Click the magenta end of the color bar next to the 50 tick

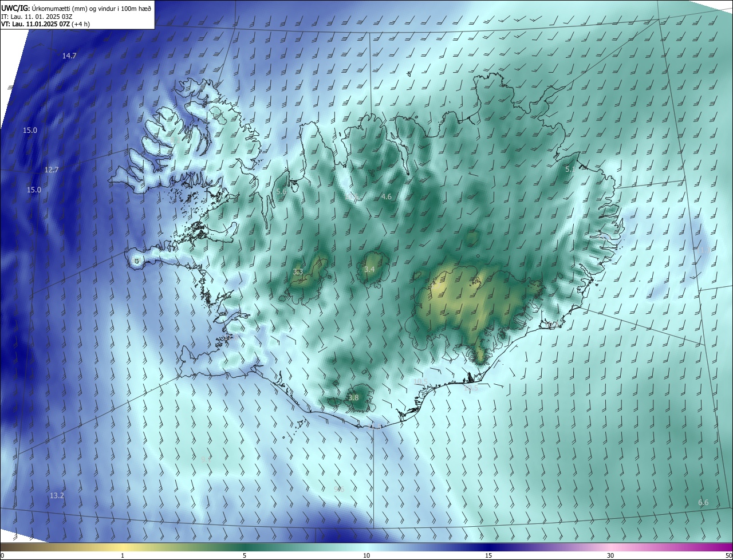[726, 547]
